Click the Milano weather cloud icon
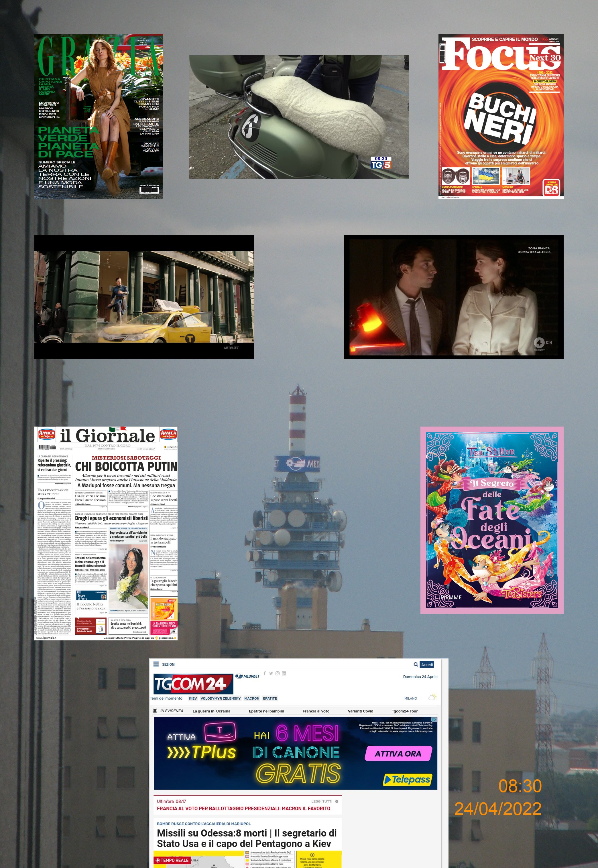This screenshot has width=598, height=868. click(x=432, y=697)
